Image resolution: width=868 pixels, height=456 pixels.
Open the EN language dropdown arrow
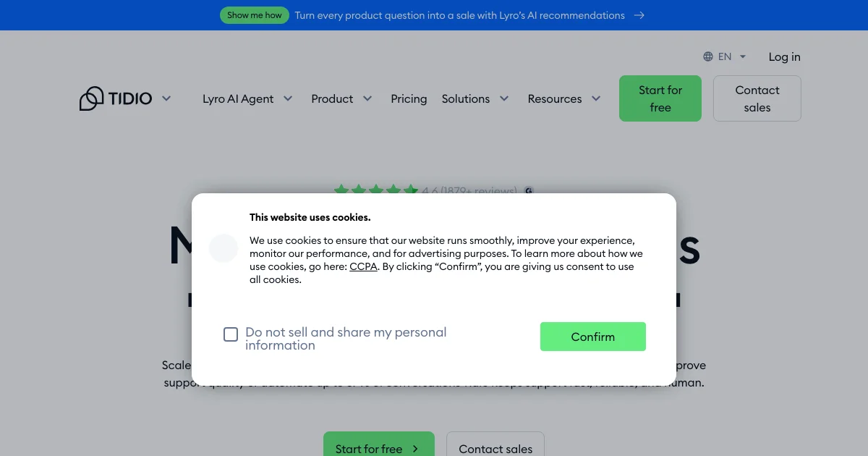click(743, 56)
